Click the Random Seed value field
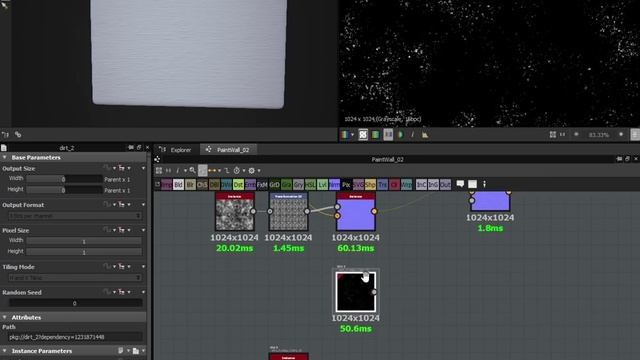640x360 pixels. pos(75,303)
